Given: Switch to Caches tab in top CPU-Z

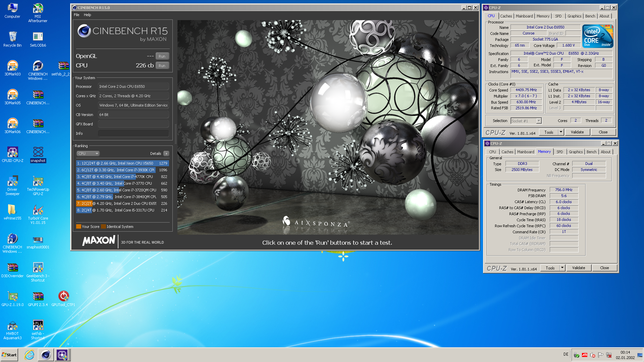Looking at the screenshot, I should pos(506,16).
